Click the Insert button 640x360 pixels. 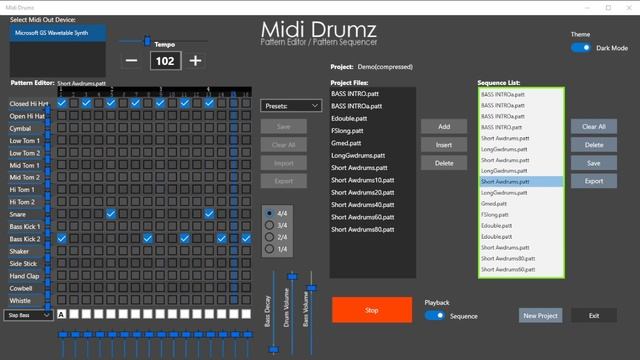[444, 145]
